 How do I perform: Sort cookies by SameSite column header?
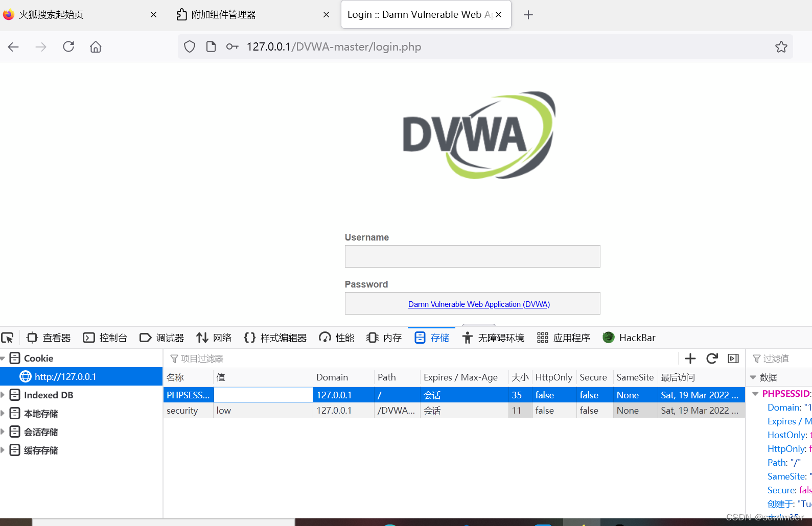(x=635, y=377)
